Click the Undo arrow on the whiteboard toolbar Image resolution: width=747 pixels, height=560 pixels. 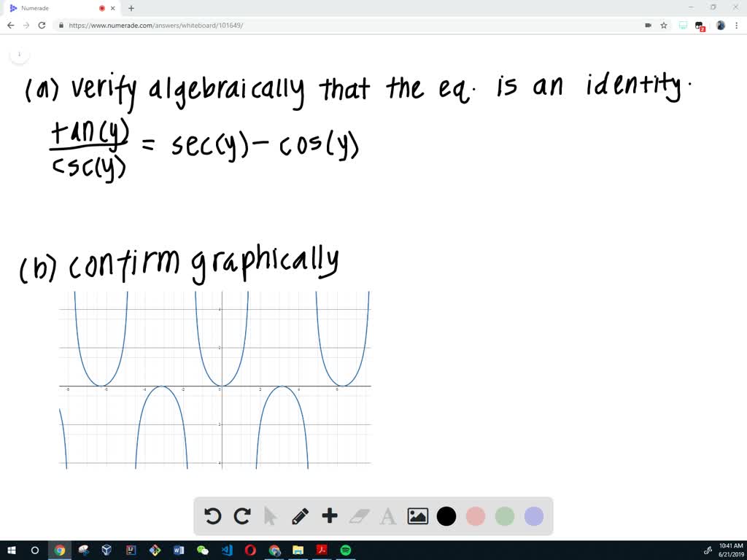coord(212,516)
